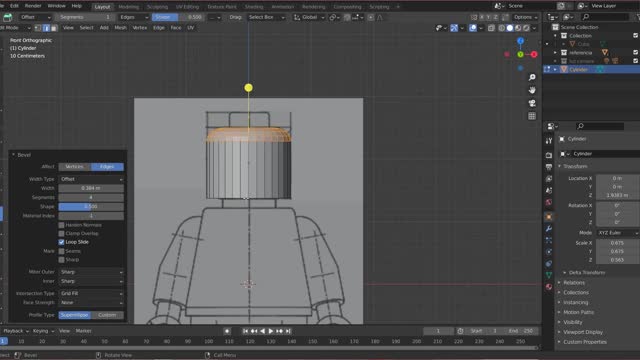Open the Options popover in viewport header
Viewport: 640px width, 360px height.
pos(525,17)
